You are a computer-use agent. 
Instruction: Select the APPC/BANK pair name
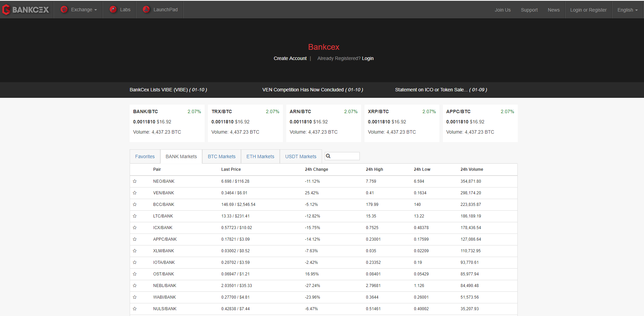tap(165, 239)
